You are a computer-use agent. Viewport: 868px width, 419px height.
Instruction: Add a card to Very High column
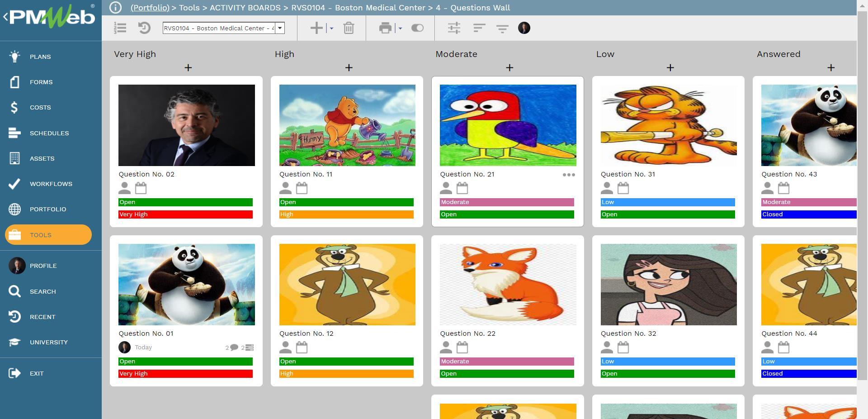[188, 67]
